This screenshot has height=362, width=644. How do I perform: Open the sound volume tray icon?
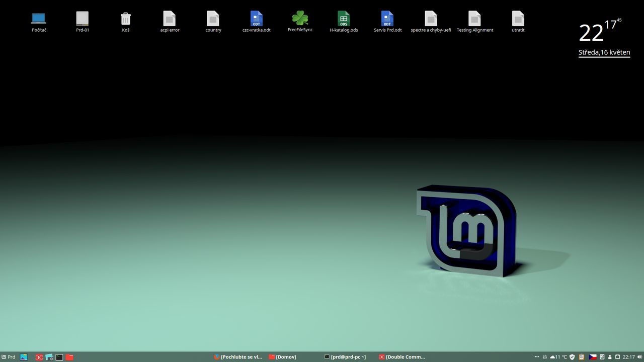pyautogui.click(x=639, y=357)
